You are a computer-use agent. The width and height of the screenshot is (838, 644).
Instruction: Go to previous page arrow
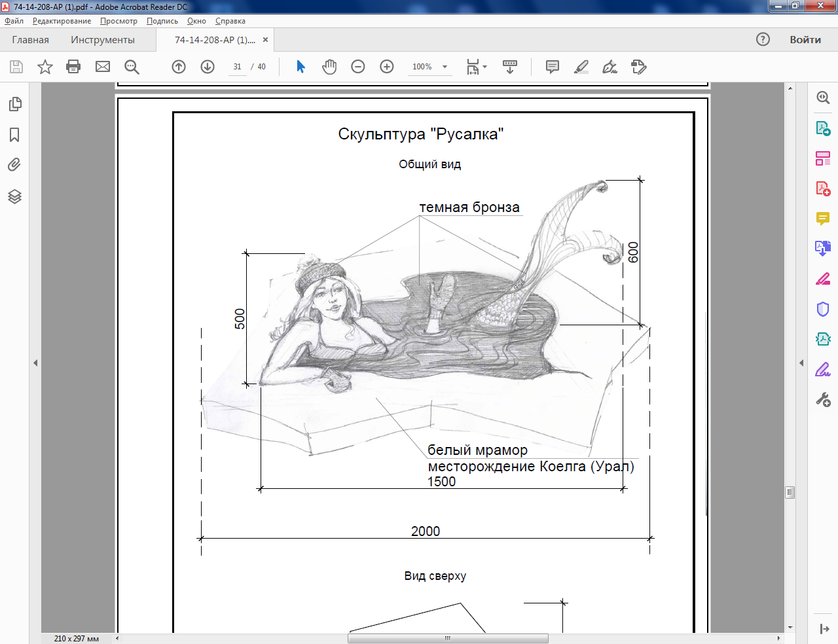click(179, 67)
